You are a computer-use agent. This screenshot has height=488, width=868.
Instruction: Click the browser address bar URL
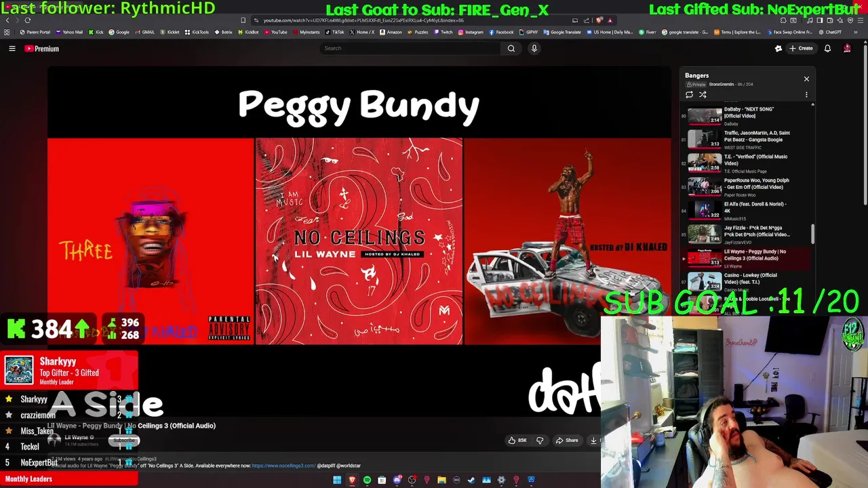tap(363, 20)
